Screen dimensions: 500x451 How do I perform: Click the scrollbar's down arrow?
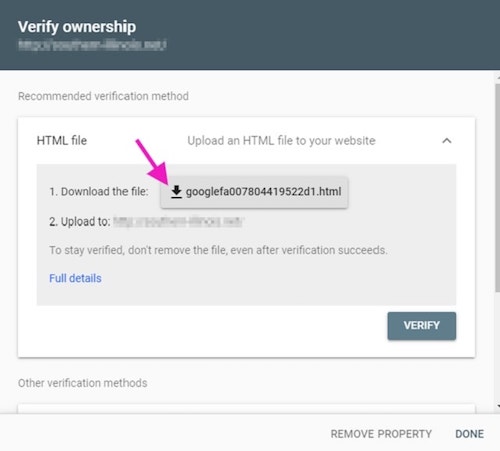pyautogui.click(x=498, y=406)
